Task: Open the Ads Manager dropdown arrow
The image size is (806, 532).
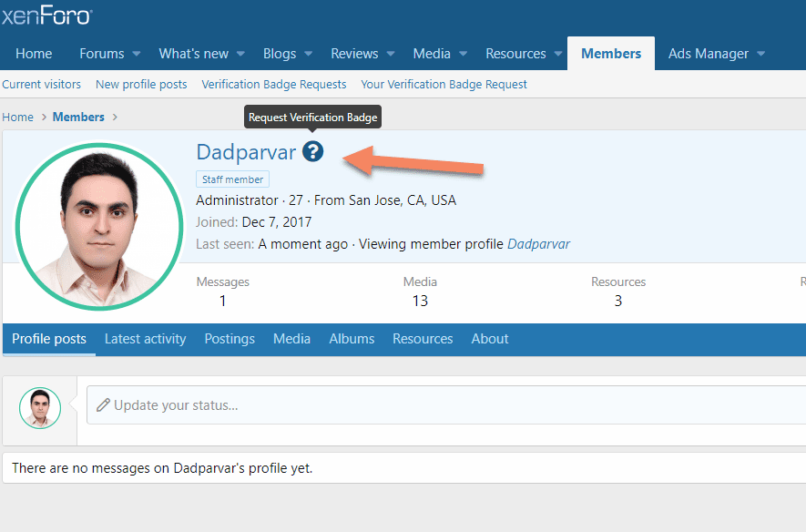Action: tap(760, 55)
